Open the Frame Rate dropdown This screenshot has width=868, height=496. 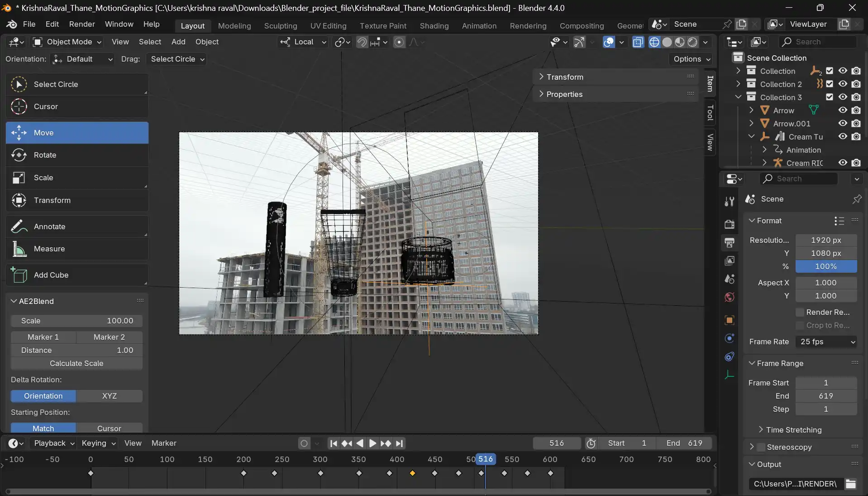pos(826,342)
